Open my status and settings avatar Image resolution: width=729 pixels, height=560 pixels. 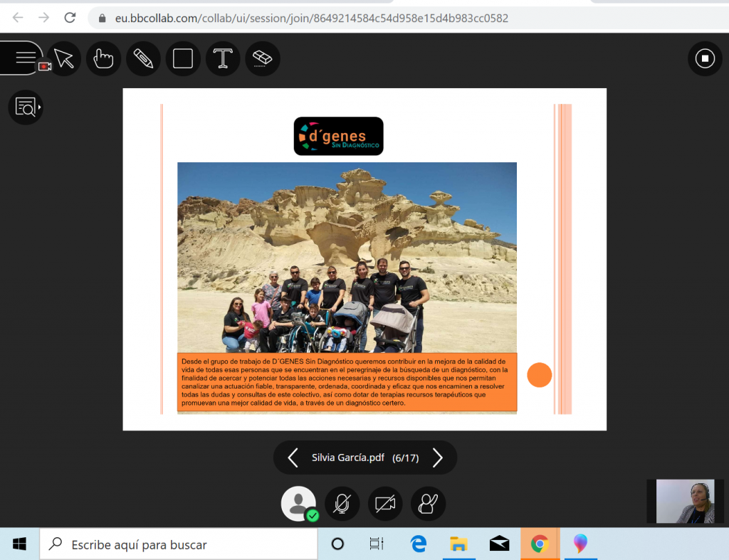pos(299,504)
